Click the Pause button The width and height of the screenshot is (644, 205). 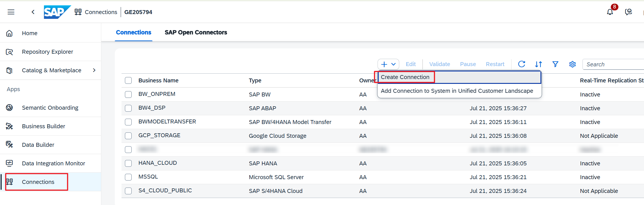[x=468, y=64]
